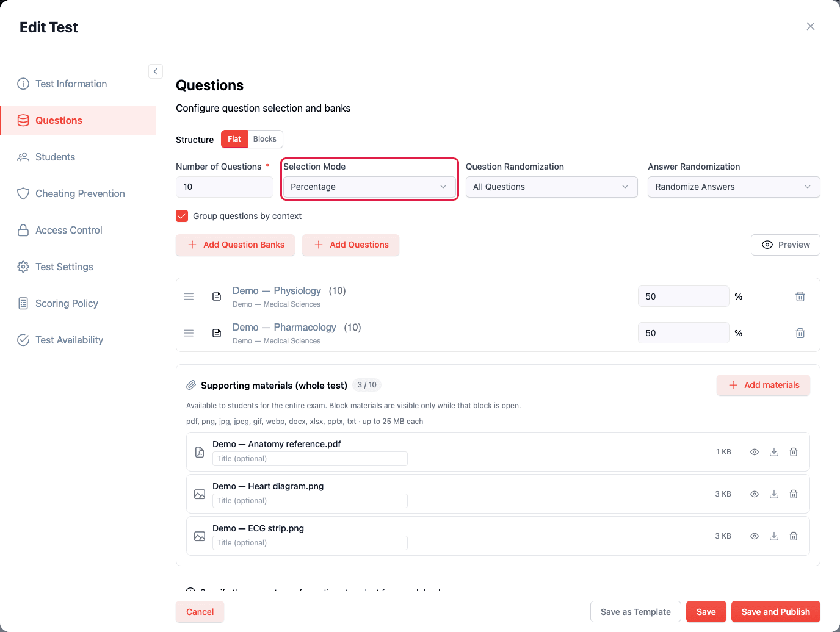Screen dimensions: 840x632
Task: Uncheck Group questions by context
Action: tap(182, 216)
